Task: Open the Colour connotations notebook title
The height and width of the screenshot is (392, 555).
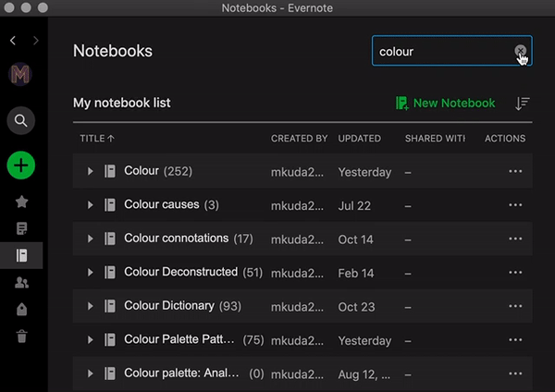Action: click(177, 239)
